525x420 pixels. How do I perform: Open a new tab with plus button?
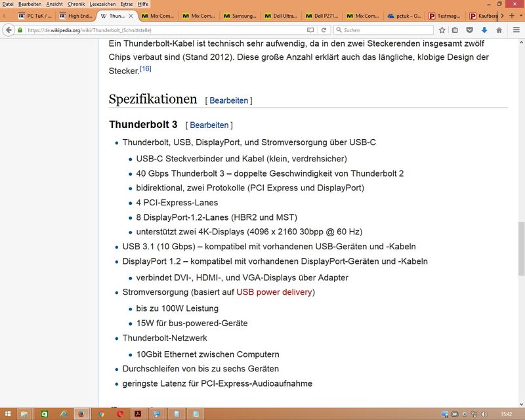512,16
